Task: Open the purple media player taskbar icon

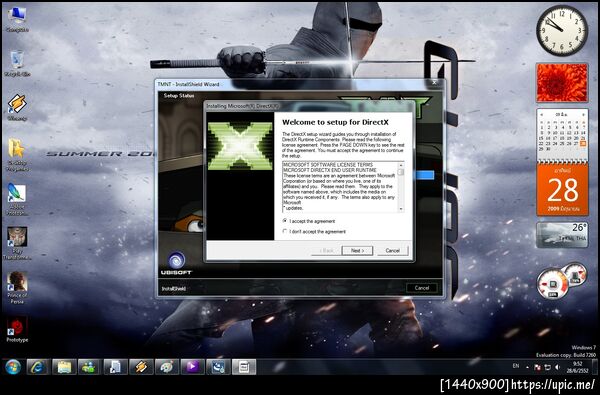Action: (192, 367)
